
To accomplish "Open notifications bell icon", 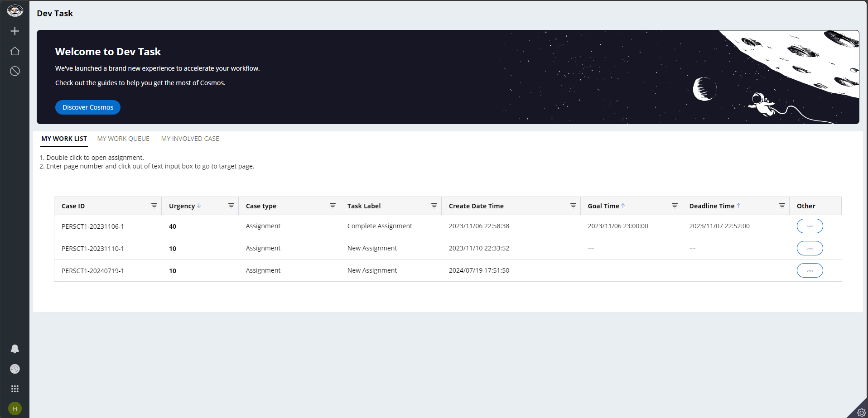I will click(x=15, y=349).
